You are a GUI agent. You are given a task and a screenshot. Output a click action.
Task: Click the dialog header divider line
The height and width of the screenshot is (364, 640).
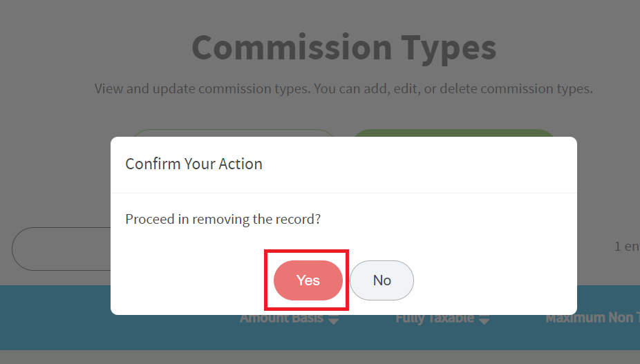[343, 193]
